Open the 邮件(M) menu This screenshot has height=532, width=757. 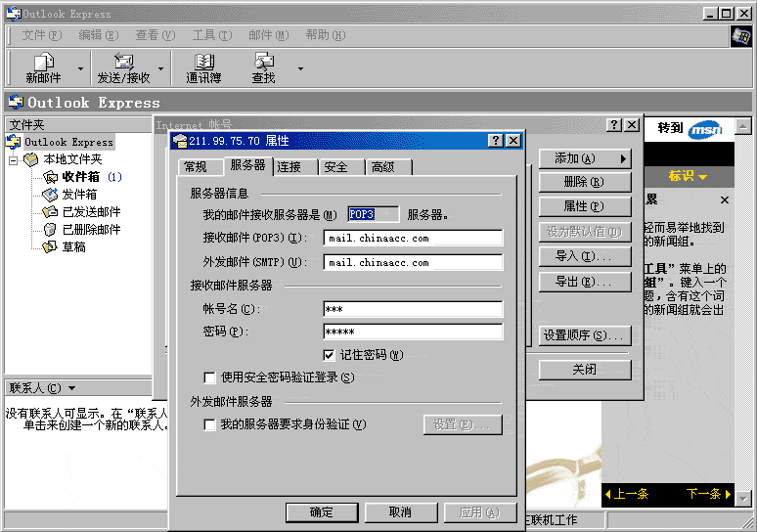point(268,35)
